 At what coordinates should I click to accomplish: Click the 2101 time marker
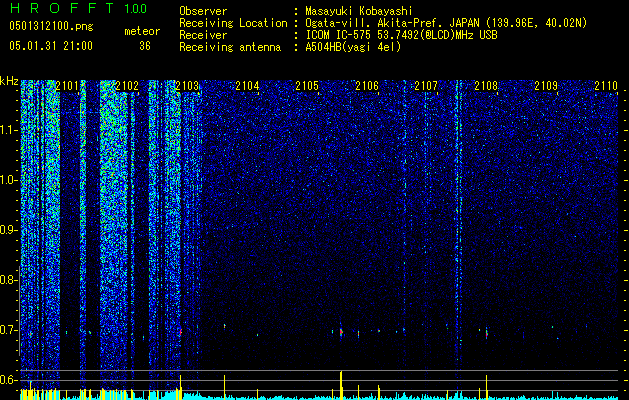click(67, 86)
